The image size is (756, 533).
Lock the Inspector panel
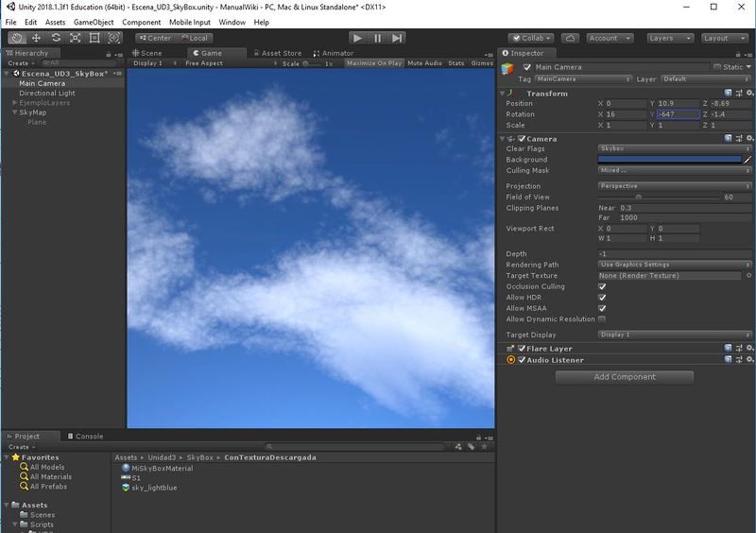[x=738, y=54]
